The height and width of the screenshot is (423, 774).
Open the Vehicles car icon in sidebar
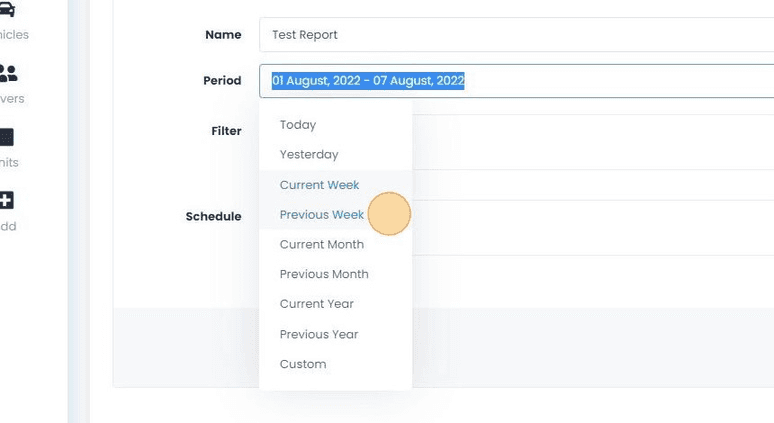[x=7, y=10]
